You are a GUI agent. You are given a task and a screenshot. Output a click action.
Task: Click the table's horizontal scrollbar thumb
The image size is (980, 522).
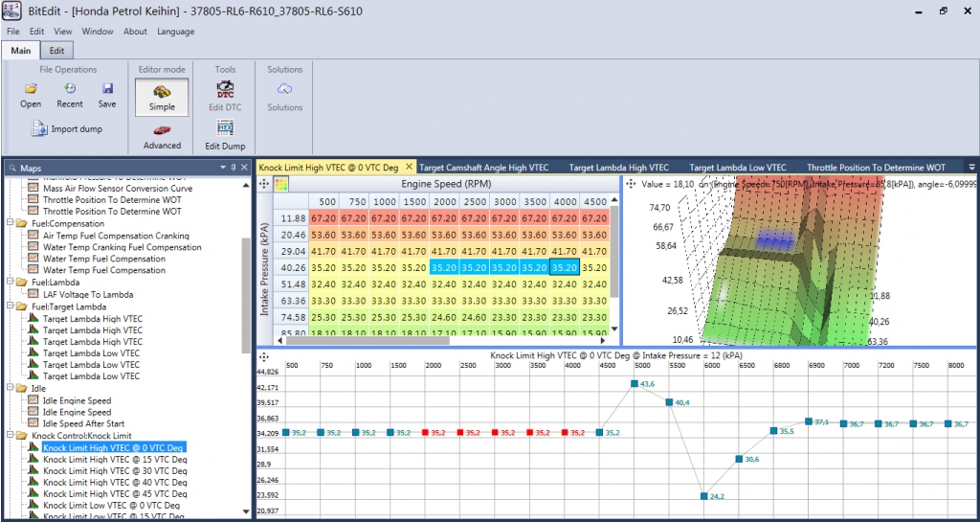click(367, 341)
